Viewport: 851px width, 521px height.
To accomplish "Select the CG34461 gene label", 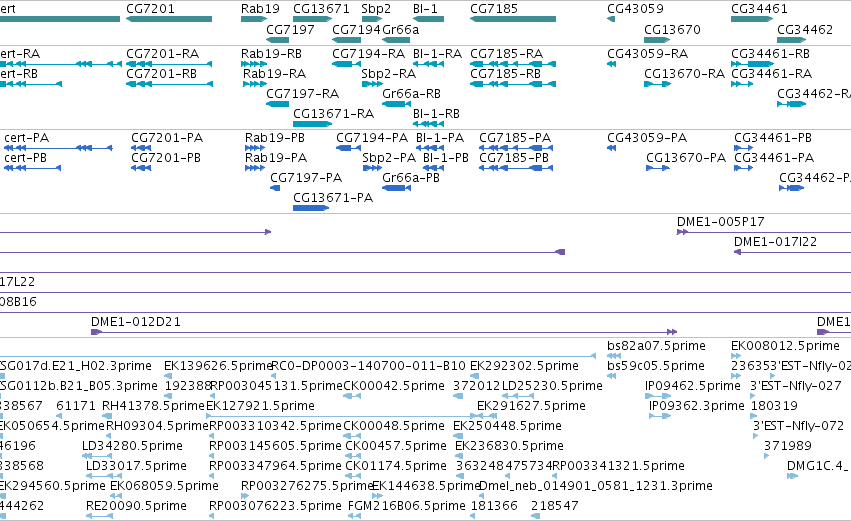I will pos(759,9).
